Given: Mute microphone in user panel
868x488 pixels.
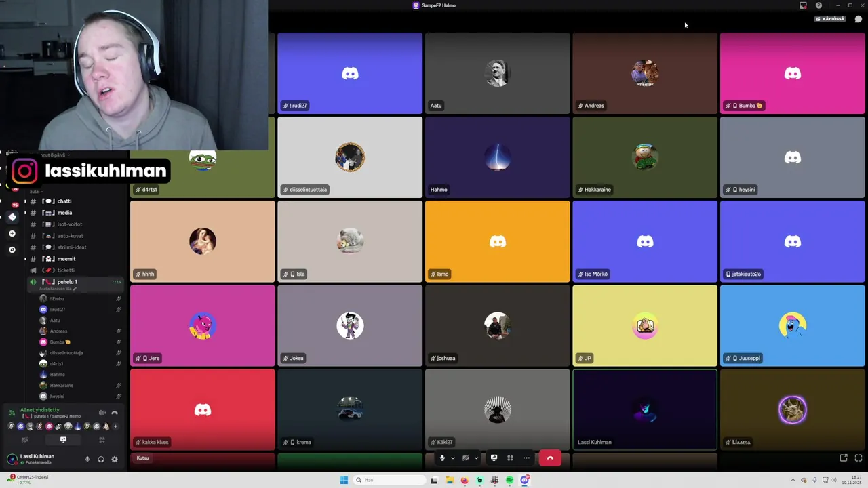Looking at the screenshot, I should pos(87,459).
